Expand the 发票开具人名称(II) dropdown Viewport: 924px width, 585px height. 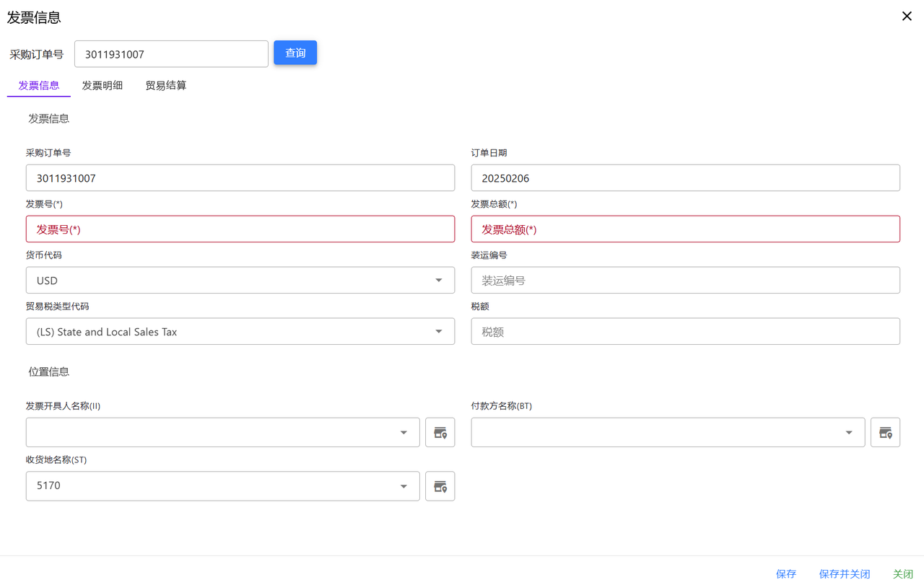(x=404, y=433)
